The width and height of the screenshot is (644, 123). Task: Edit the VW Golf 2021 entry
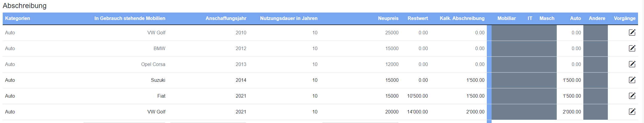tap(632, 112)
